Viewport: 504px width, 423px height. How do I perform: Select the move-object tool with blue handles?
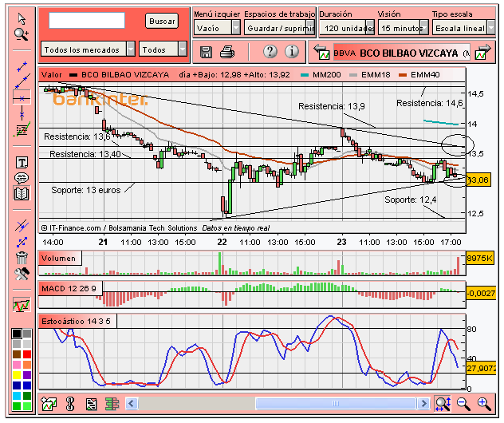click(22, 242)
